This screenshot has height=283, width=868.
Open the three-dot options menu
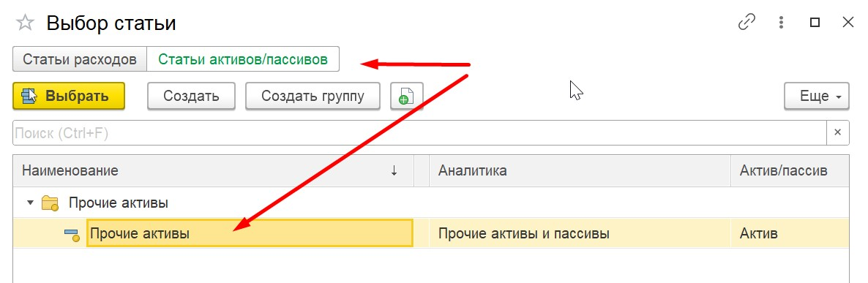(781, 22)
